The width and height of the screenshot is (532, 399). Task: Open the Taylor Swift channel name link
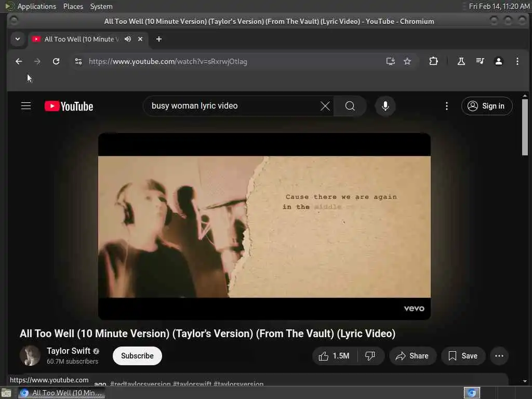[69, 351]
